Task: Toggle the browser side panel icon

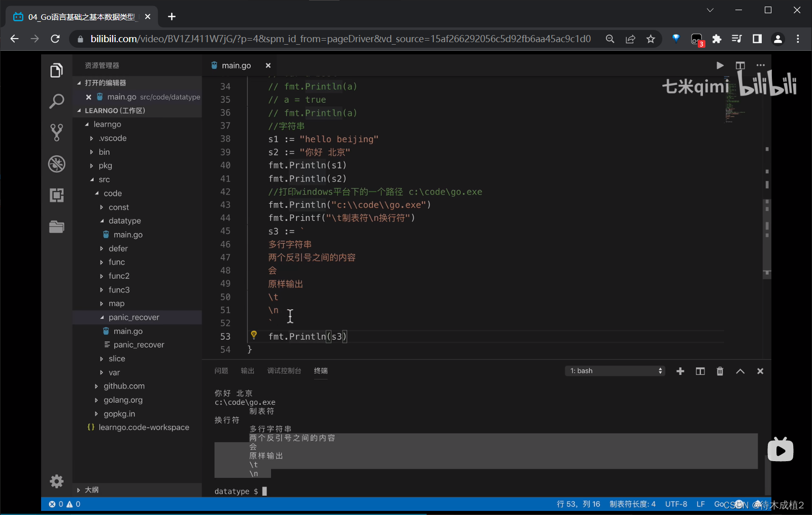Action: coord(757,39)
